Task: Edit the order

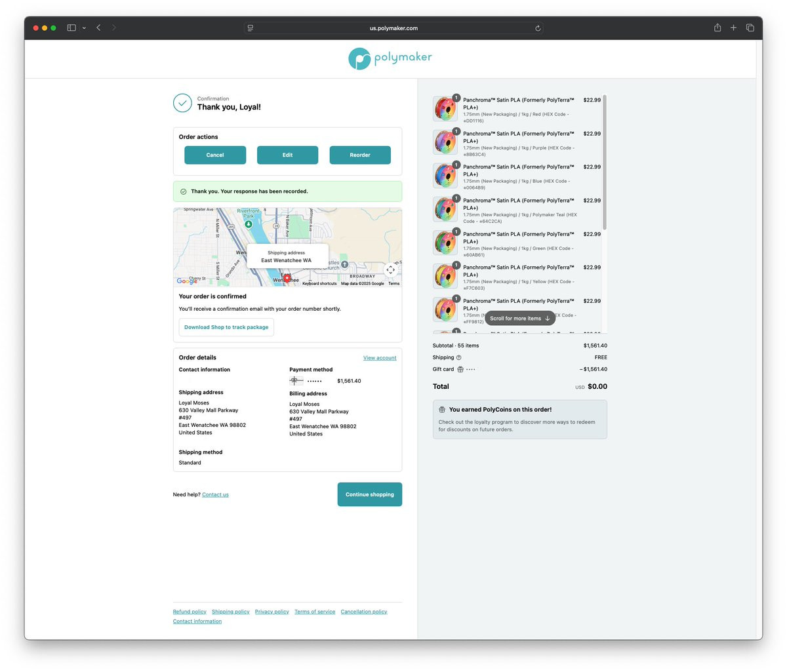Action: pos(287,155)
